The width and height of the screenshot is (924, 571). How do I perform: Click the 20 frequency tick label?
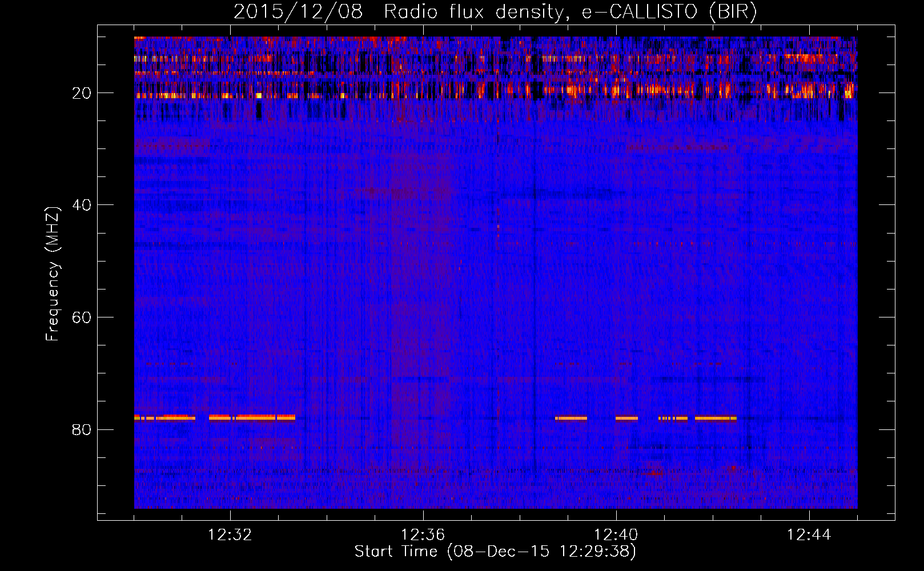tap(82, 93)
